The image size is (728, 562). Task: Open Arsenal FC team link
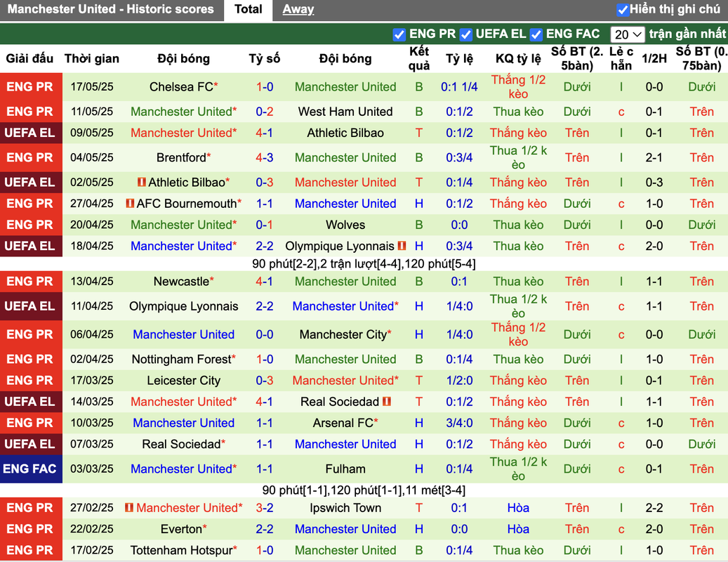(x=343, y=423)
